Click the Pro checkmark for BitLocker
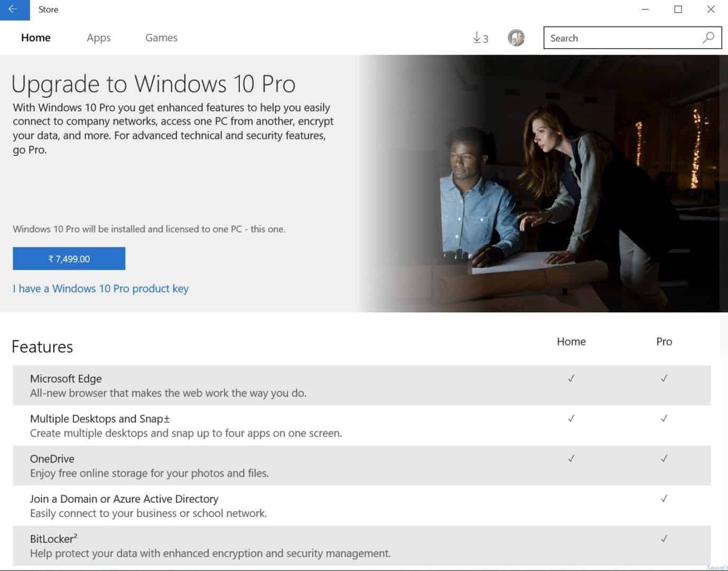Viewport: 728px width, 571px height. pyautogui.click(x=664, y=539)
